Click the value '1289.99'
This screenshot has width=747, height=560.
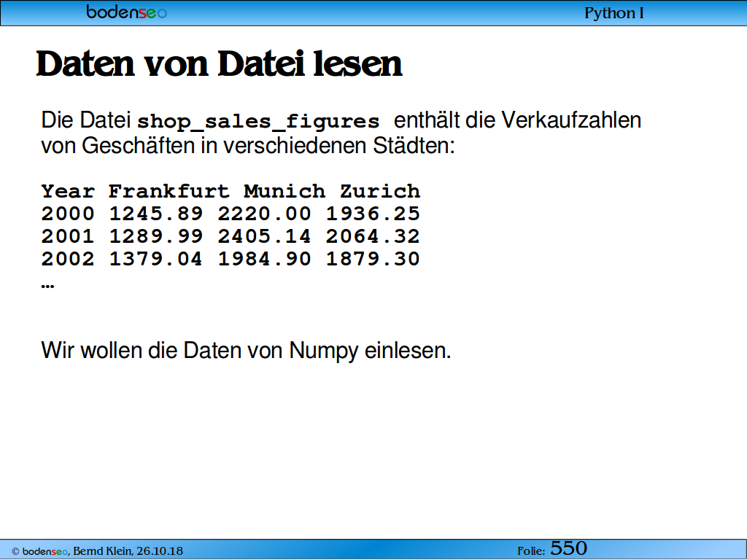click(x=156, y=237)
